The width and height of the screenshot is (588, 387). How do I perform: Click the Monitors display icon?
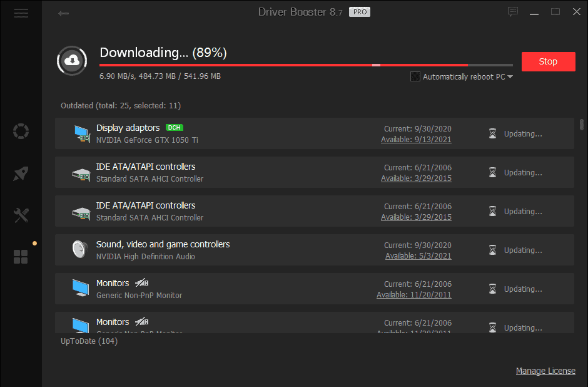click(81, 288)
